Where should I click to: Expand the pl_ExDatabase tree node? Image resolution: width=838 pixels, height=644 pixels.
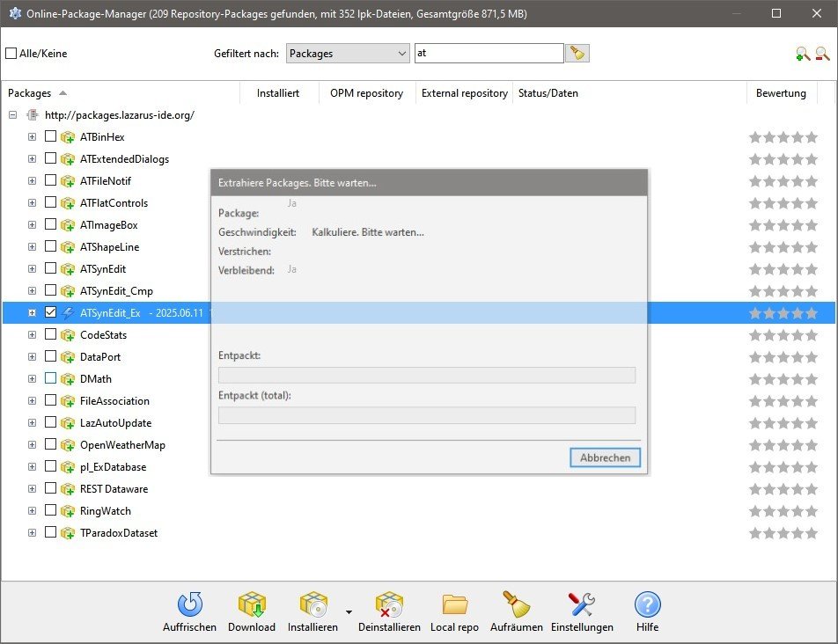tap(32, 466)
